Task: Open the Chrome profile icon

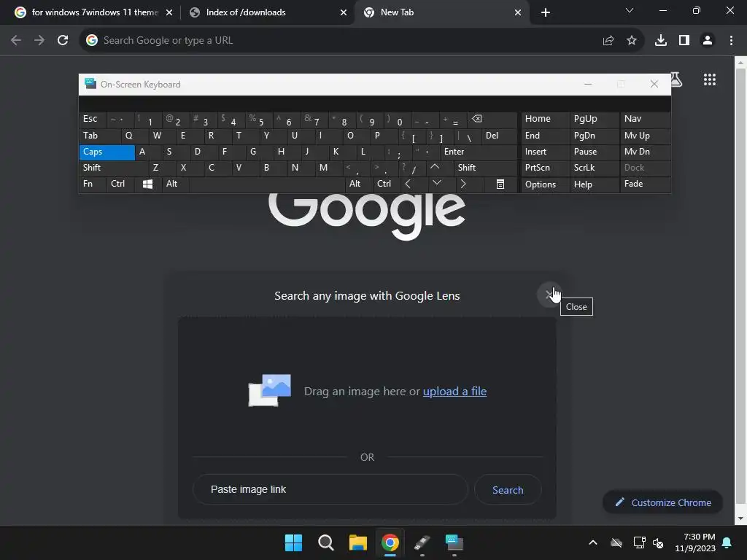Action: coord(708,41)
